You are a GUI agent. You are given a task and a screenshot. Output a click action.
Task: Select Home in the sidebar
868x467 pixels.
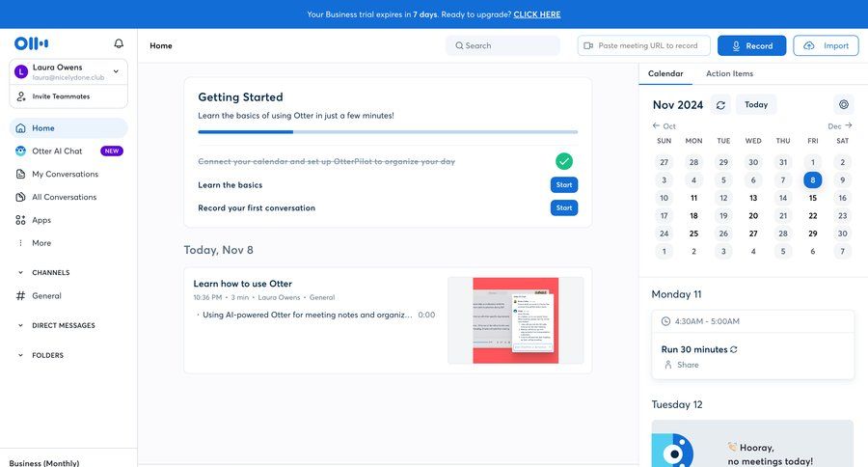click(x=68, y=128)
